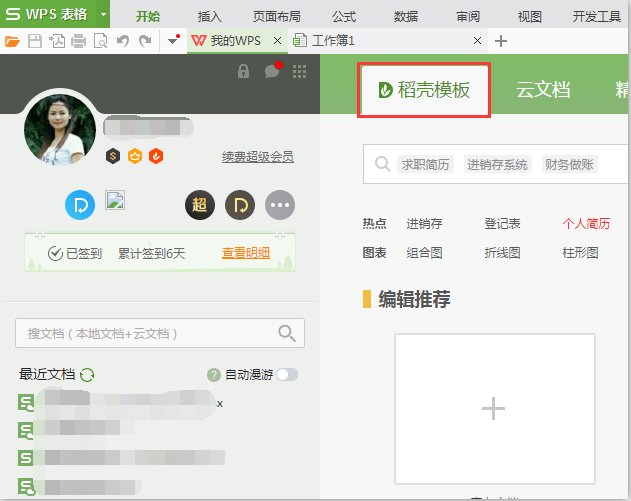
Task: Click the lock icon in profile header
Action: (243, 72)
